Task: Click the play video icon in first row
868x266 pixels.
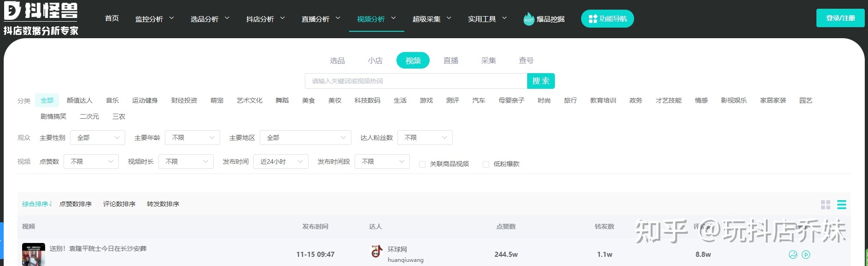Action: point(806,254)
